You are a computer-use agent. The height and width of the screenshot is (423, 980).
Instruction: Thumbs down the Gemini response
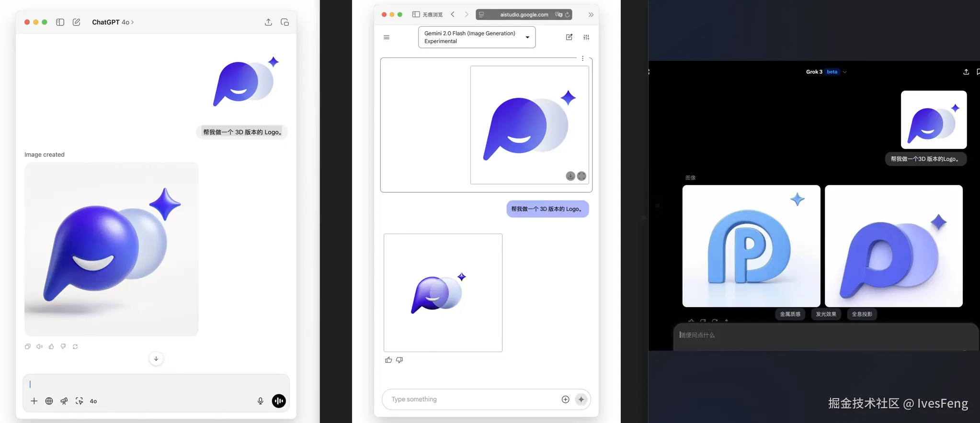click(399, 360)
